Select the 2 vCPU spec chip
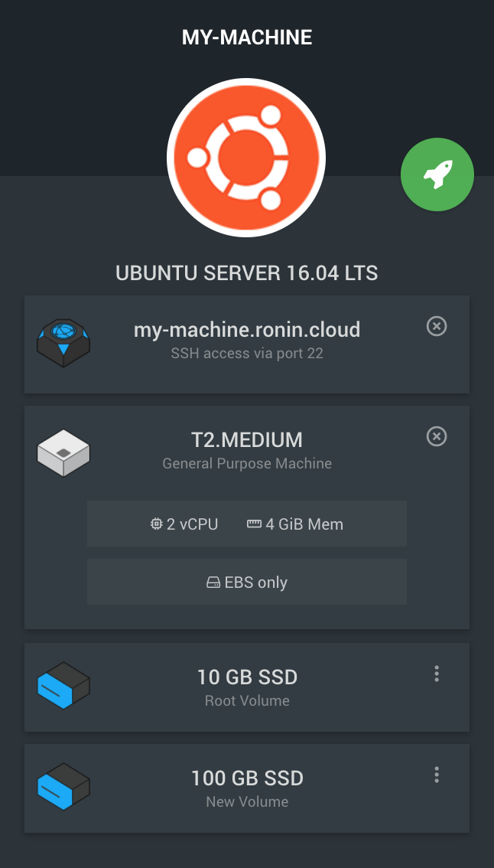Image resolution: width=494 pixels, height=868 pixels. (184, 524)
